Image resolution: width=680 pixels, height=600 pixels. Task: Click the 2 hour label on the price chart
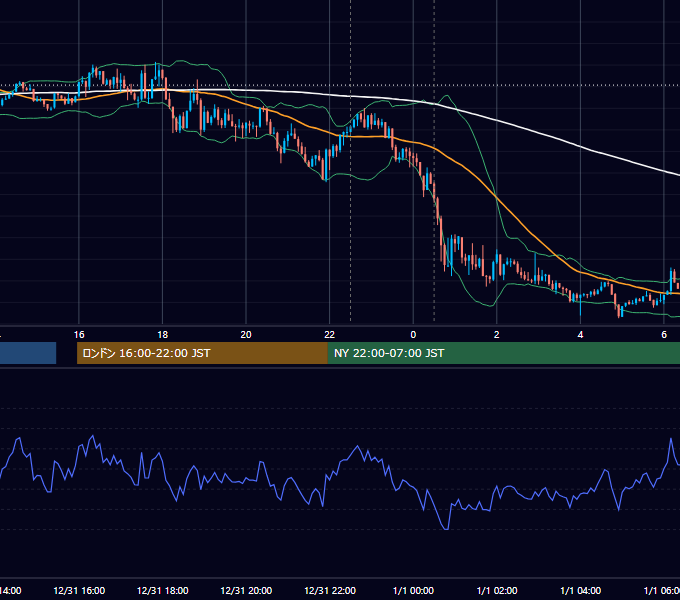pyautogui.click(x=497, y=335)
